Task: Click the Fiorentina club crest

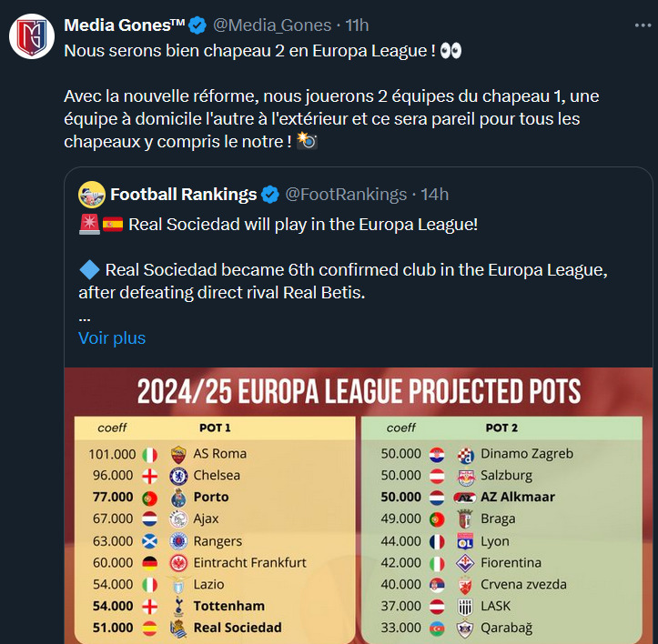Action: click(465, 563)
